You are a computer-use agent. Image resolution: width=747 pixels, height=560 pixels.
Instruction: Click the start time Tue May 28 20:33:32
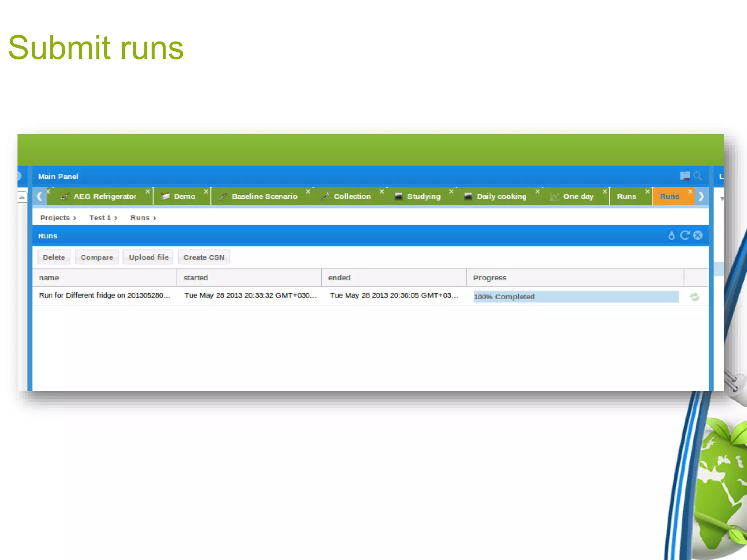coord(251,295)
